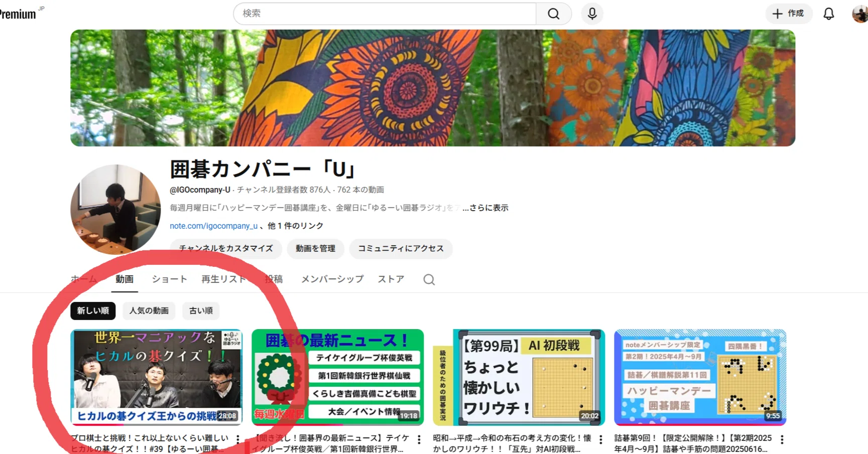Start voice search with microphone icon

592,14
